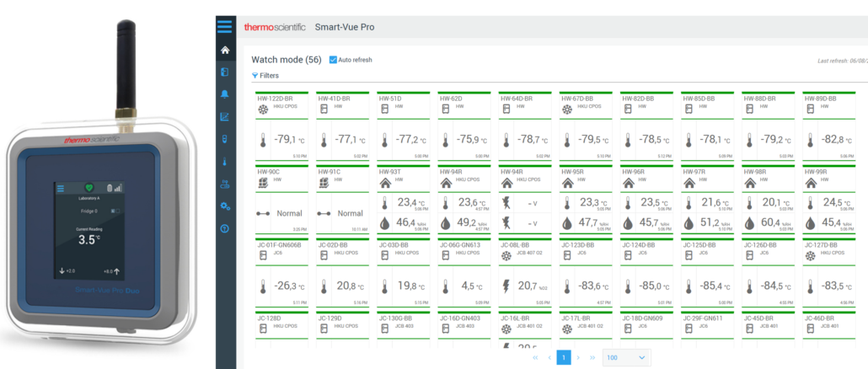Click the connection status icon on HW-91C card

coord(324,213)
